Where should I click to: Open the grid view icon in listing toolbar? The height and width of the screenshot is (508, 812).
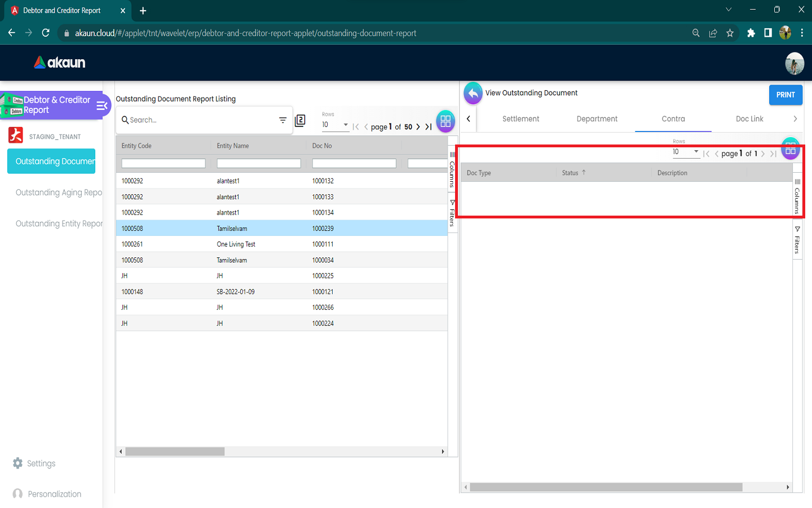[x=445, y=121]
